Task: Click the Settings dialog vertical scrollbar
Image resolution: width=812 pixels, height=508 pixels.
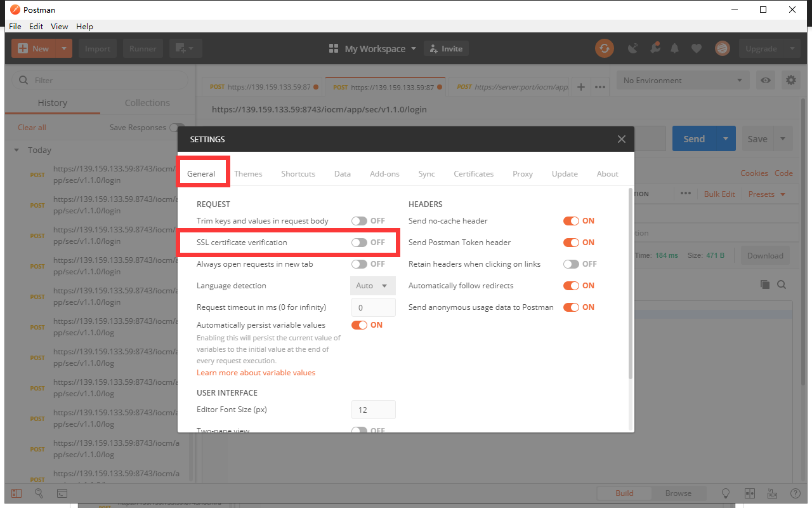Action: 630,284
